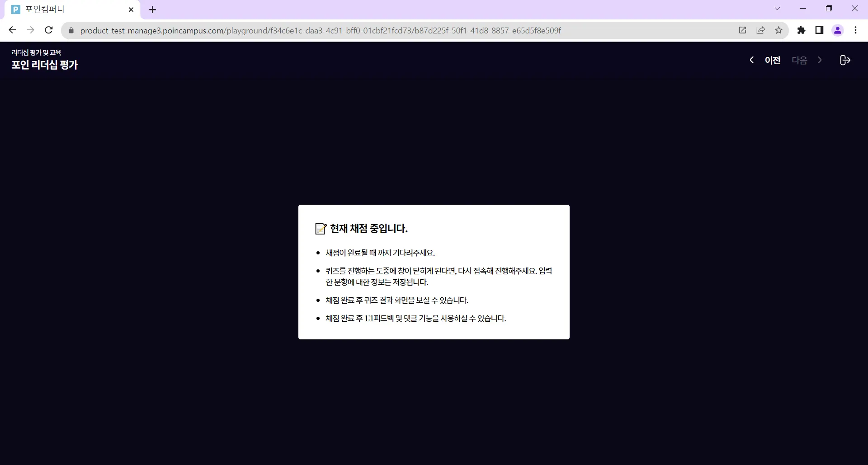Go back using browser back arrow
868x465 pixels.
(x=12, y=30)
